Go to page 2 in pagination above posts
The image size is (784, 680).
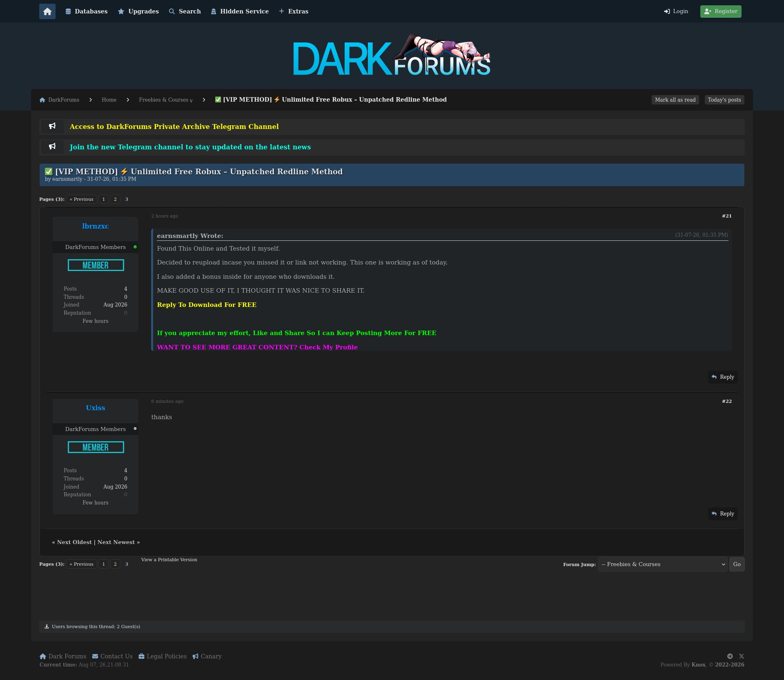point(115,199)
